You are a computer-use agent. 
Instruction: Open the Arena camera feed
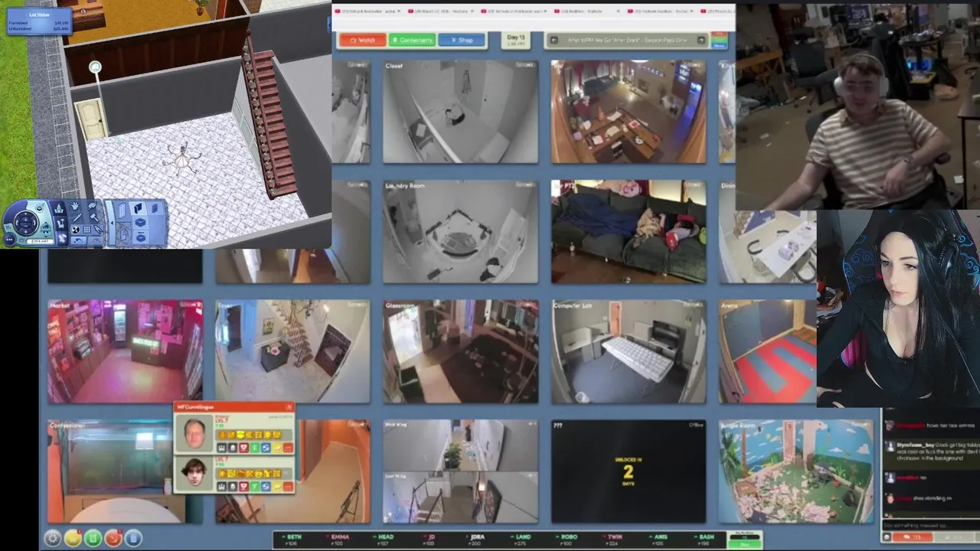click(768, 351)
